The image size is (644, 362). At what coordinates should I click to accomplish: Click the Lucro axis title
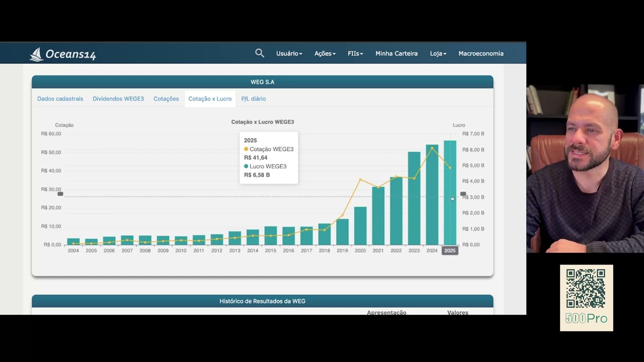(x=459, y=125)
